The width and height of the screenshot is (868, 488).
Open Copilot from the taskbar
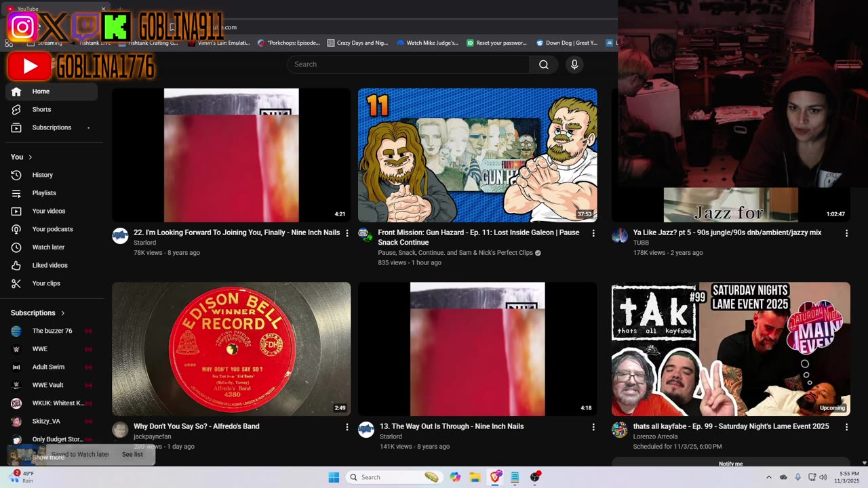coord(455,477)
